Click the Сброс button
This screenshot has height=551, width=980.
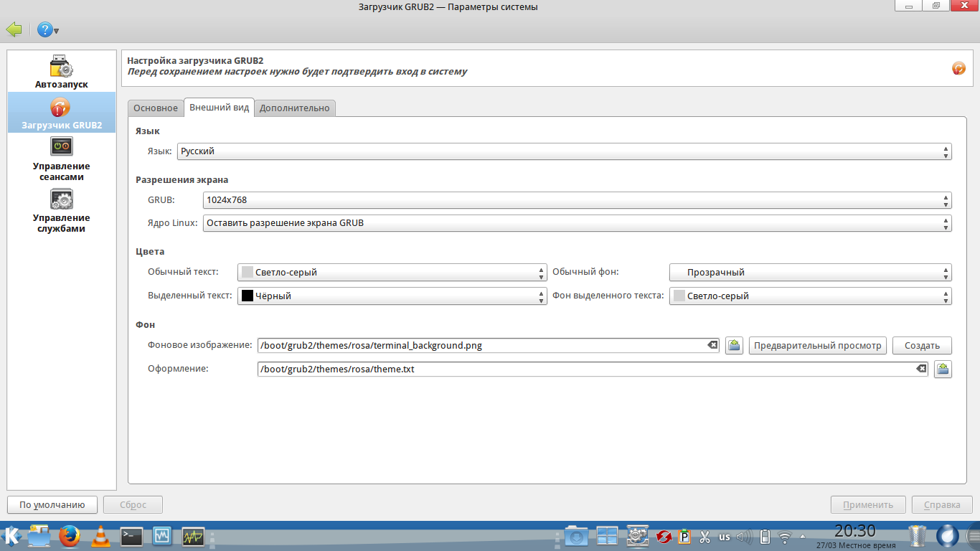pyautogui.click(x=133, y=505)
